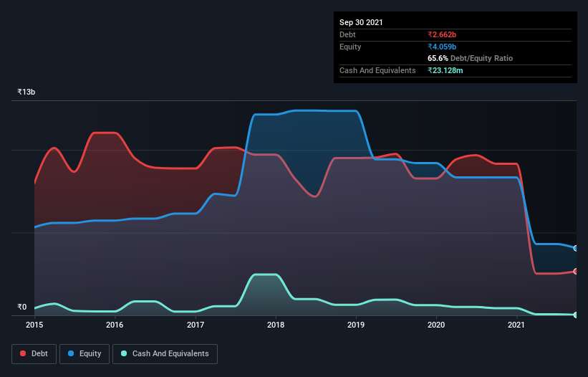
Task: Select the Cash endpoint marker on chart
Action: 576,315
